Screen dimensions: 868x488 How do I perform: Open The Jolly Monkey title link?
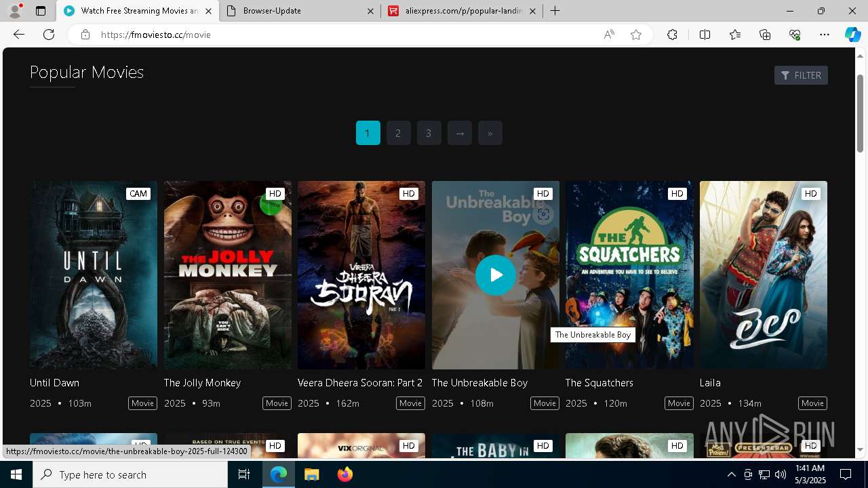202,383
